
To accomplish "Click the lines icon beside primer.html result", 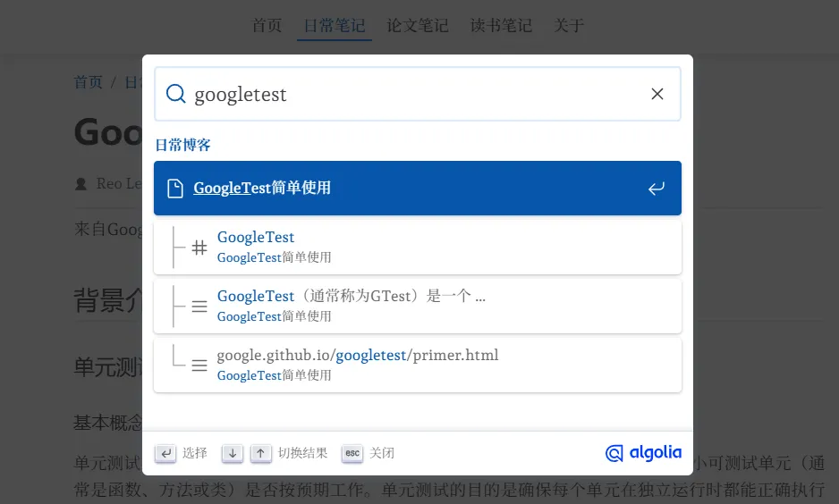I will pos(199,365).
